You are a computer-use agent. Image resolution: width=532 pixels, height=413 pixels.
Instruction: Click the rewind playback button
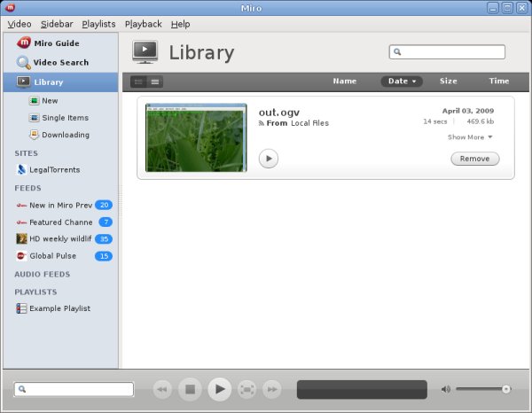pos(162,389)
